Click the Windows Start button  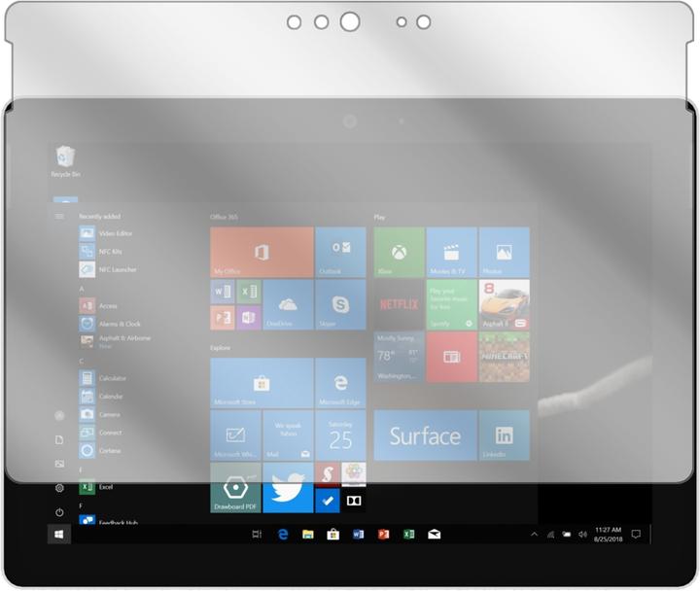pos(59,535)
